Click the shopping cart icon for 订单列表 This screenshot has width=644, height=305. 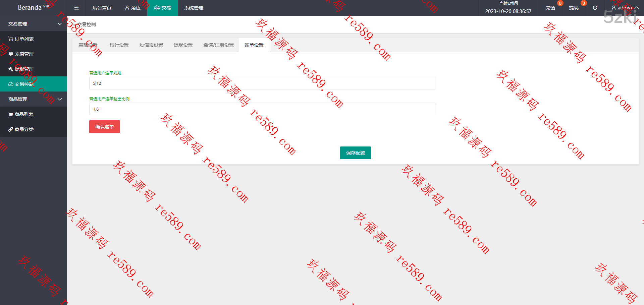coord(11,39)
